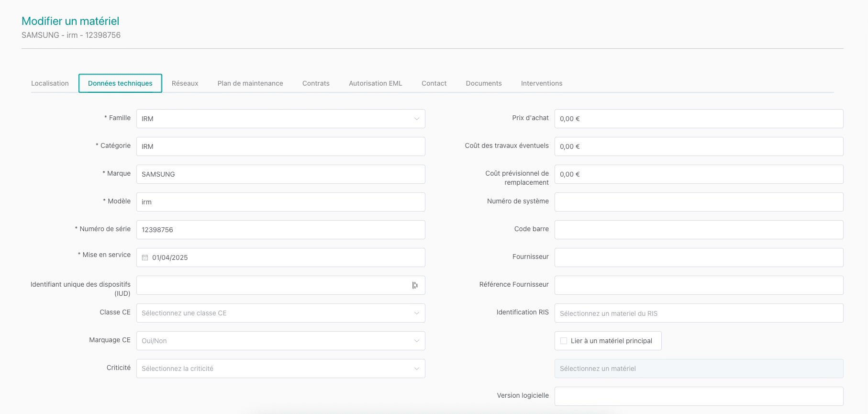Go to the Plan de maintenance tab
Screen dimensions: 868x414
250,83
